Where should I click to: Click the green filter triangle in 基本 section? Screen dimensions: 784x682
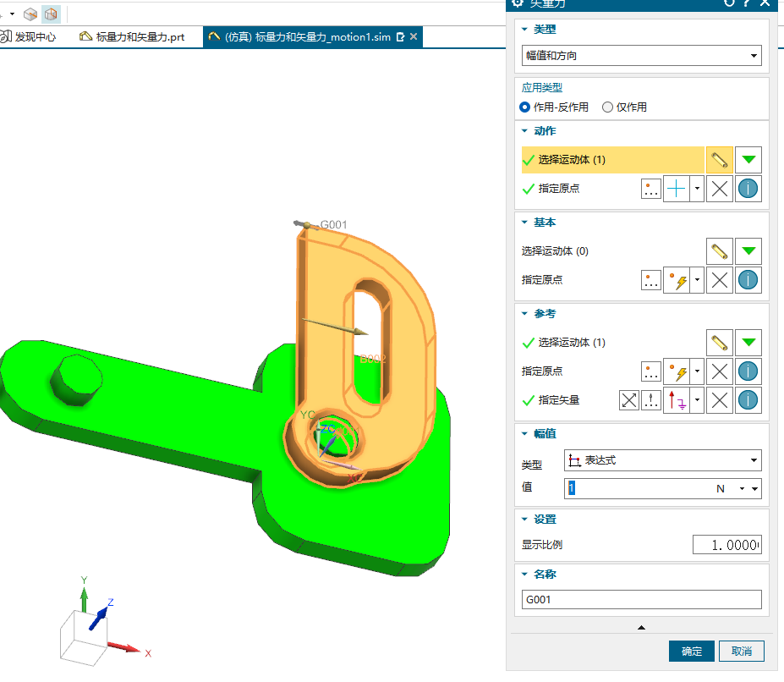click(748, 251)
